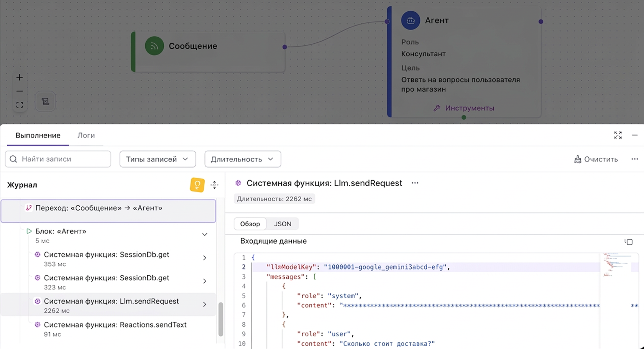Expand the Llm.sendRequest log entry
This screenshot has height=349, width=644.
coord(205,304)
